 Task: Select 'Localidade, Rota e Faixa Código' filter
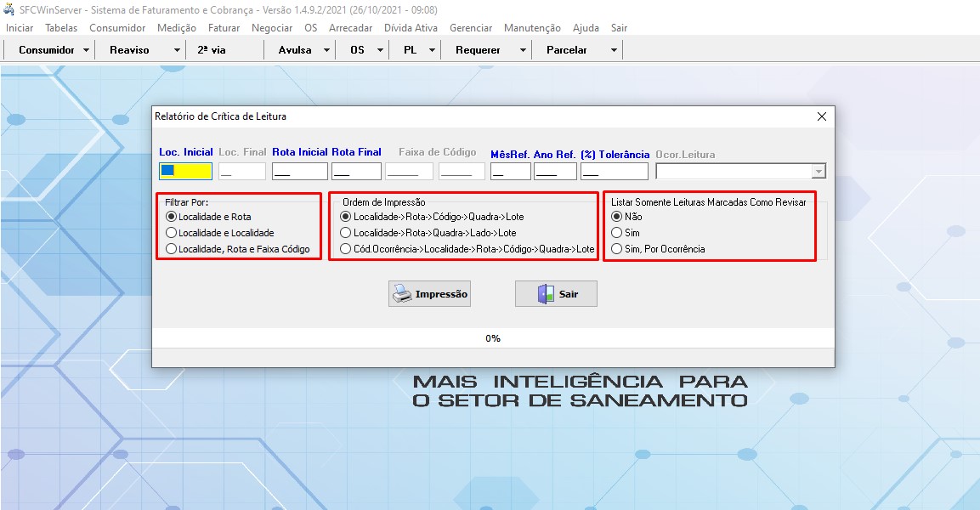172,249
